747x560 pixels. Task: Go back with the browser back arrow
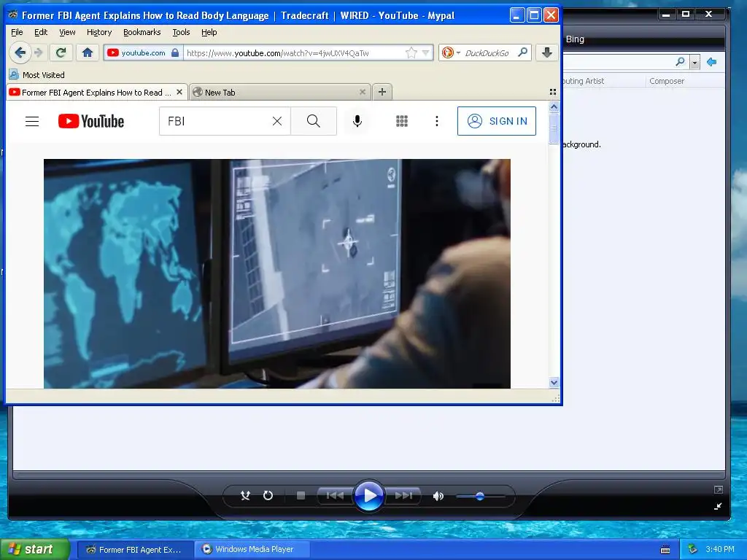20,52
